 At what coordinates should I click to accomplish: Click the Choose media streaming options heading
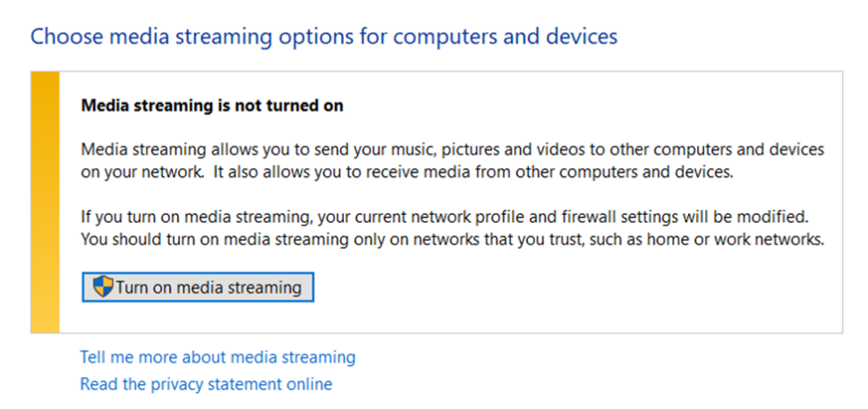324,37
